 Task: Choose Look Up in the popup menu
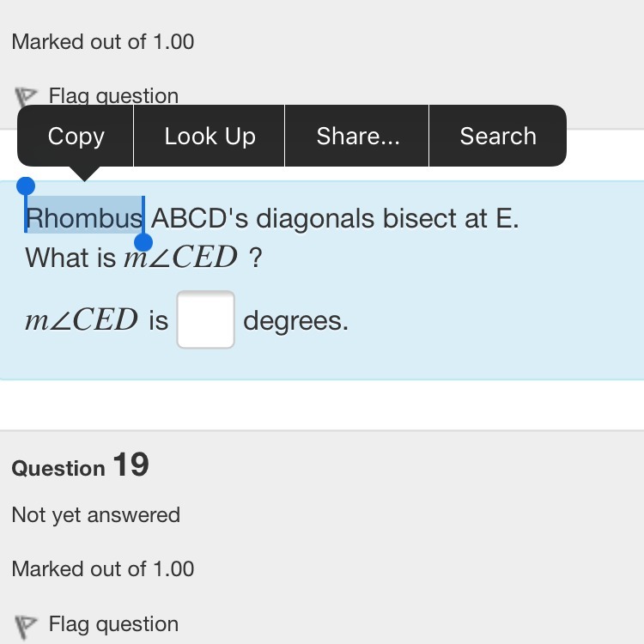coord(210,136)
